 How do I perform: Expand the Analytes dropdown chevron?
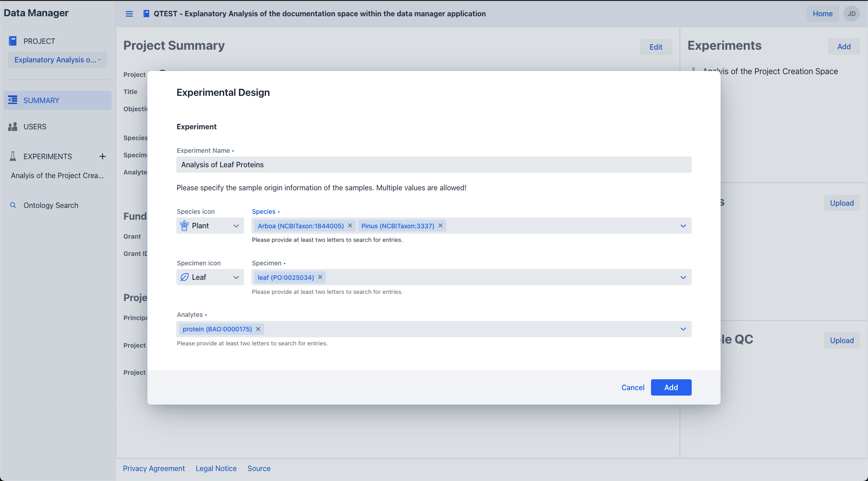click(x=683, y=329)
